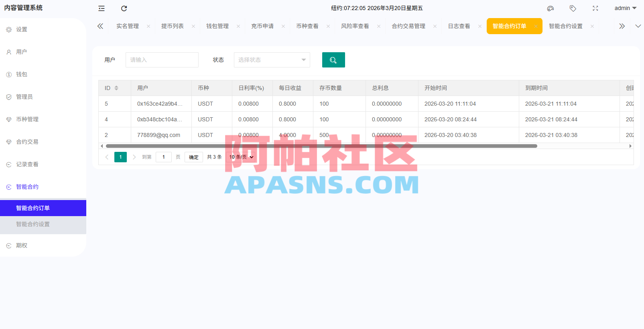The height and width of the screenshot is (329, 644).
Task: Close the 日志查看 tab
Action: pos(480,26)
